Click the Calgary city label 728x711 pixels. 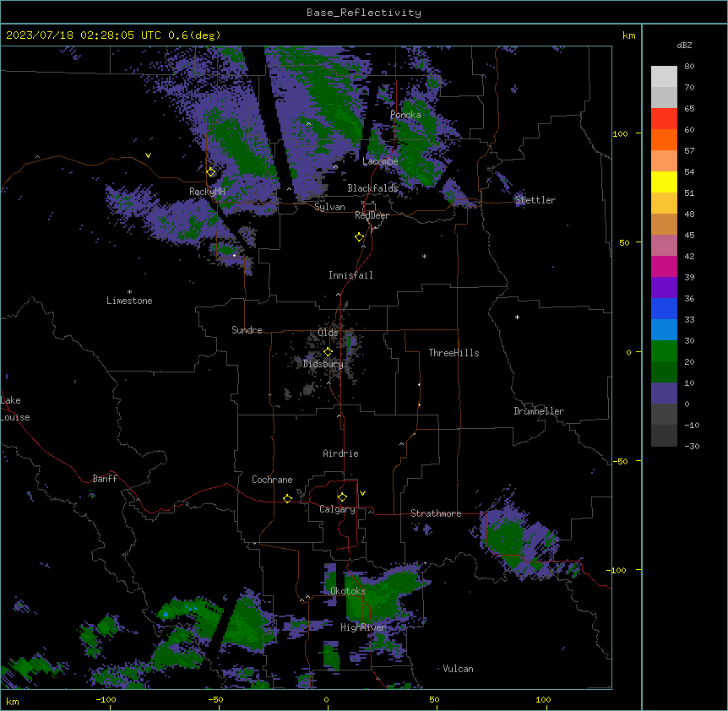click(337, 509)
